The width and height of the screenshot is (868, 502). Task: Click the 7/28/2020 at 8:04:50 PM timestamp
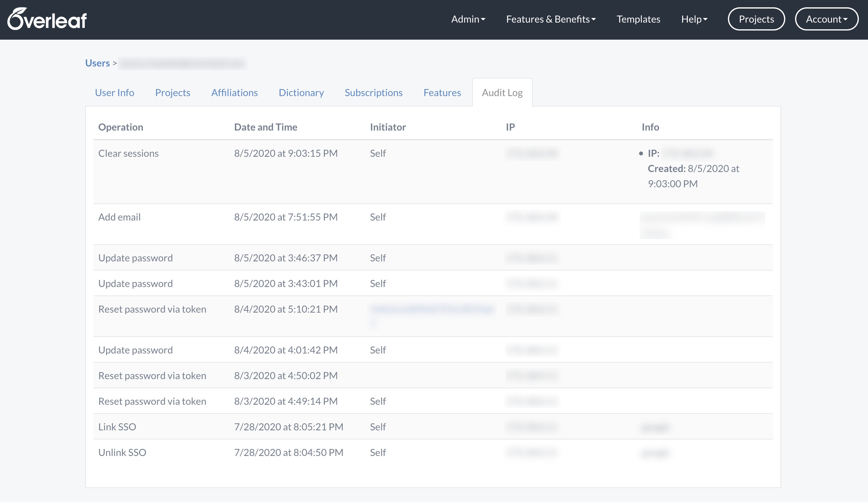point(289,452)
